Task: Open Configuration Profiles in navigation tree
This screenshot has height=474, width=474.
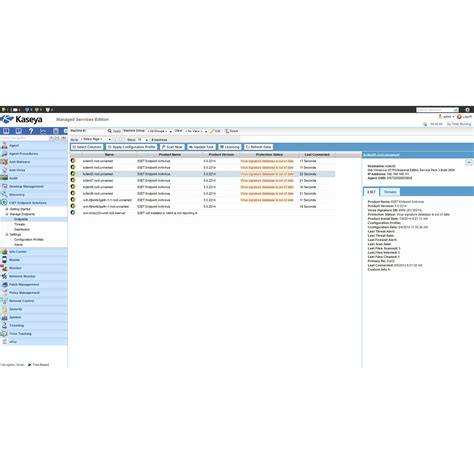Action: coord(29,240)
